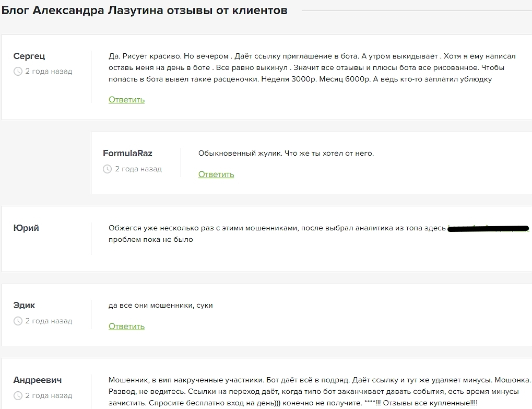Follow the blacked-out link in Юрий's comment

488,228
